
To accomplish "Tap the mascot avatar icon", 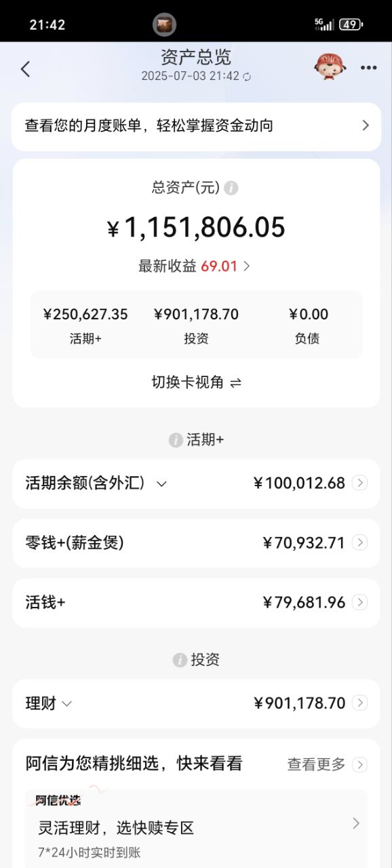I will point(330,67).
